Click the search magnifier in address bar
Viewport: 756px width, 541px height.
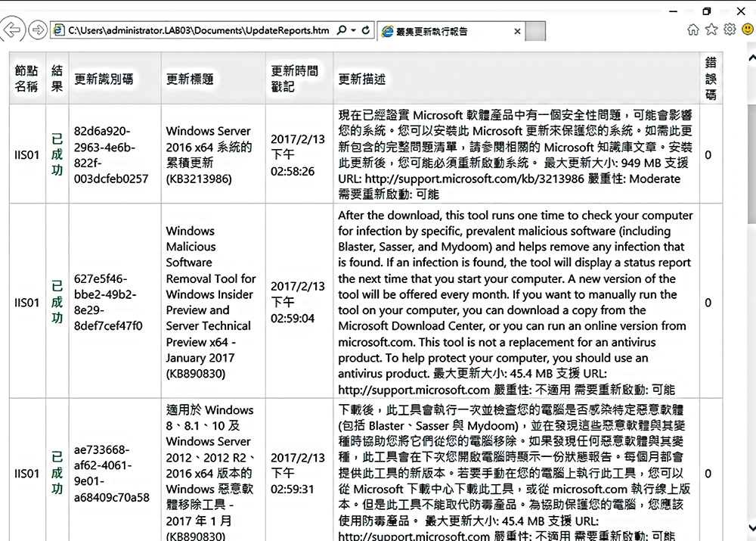coord(342,30)
